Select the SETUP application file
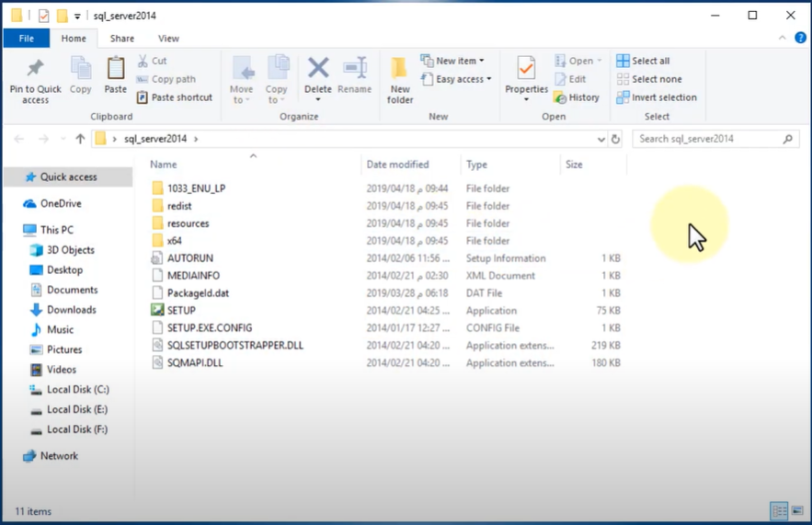Screen dimensions: 812x525 (x=181, y=310)
